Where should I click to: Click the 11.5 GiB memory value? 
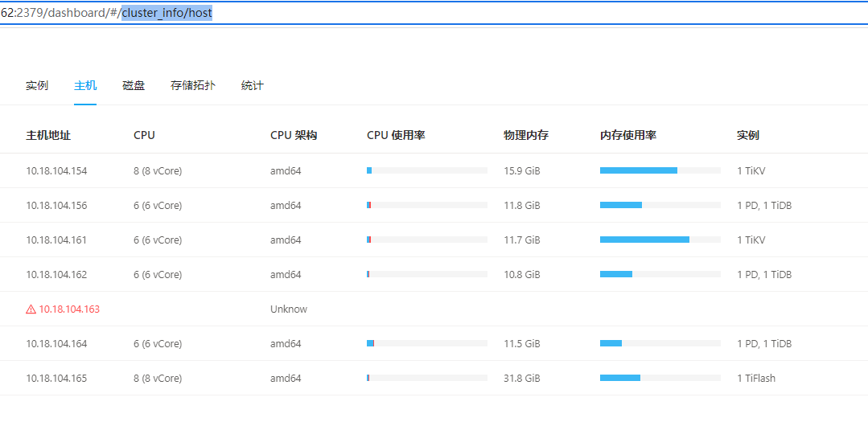pos(521,343)
